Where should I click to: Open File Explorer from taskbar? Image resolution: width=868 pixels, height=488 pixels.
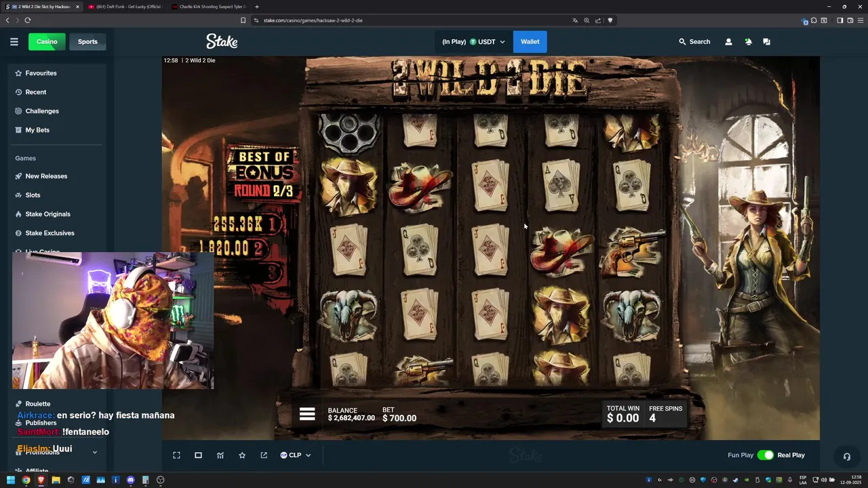pos(56,480)
